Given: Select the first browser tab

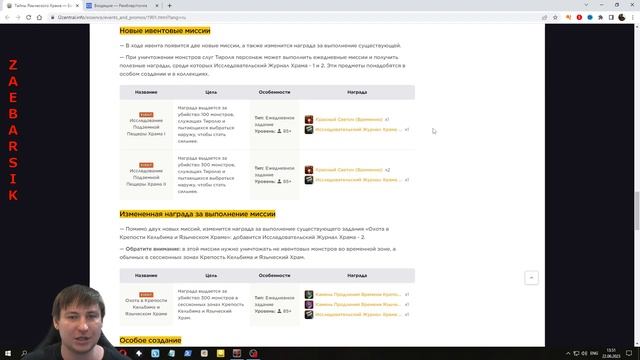Looking at the screenshot, I should (x=41, y=6).
